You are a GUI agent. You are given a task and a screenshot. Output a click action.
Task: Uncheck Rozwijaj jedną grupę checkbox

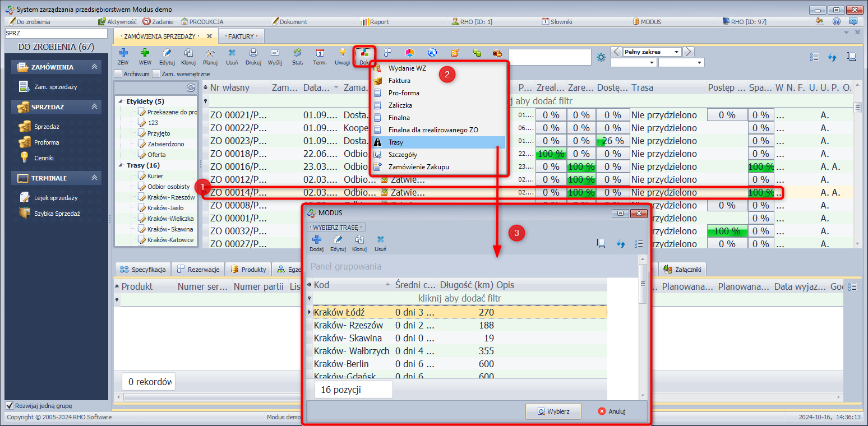pyautogui.click(x=10, y=406)
